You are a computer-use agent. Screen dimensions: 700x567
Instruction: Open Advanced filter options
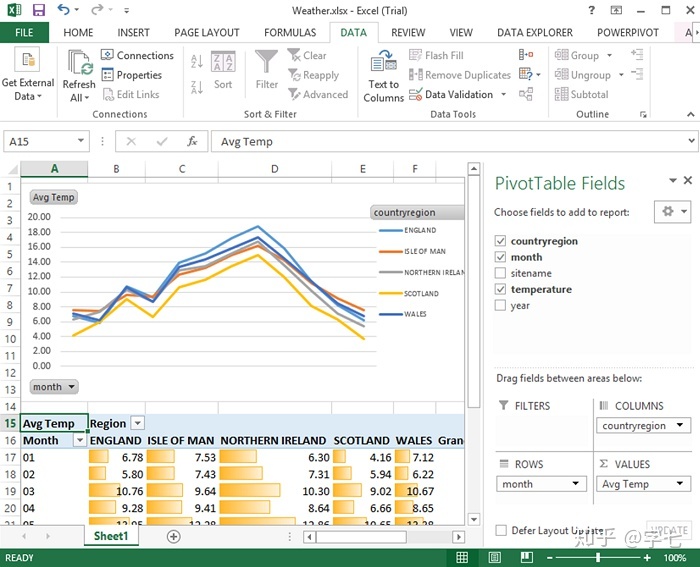tap(318, 94)
